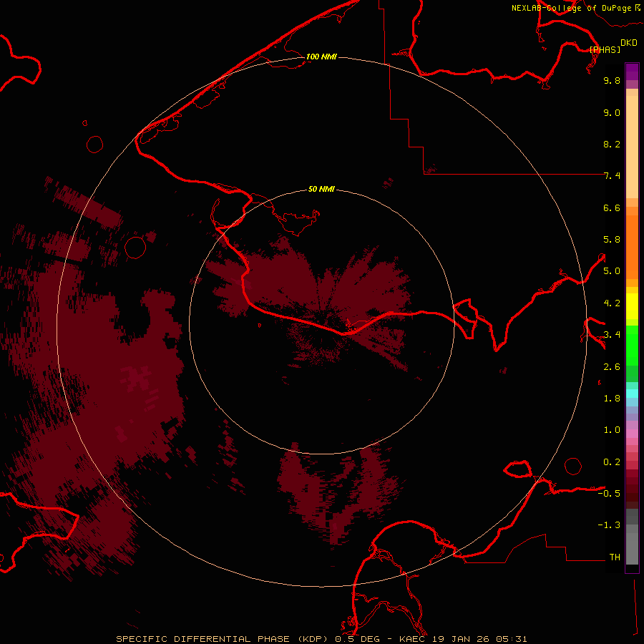Click the 1.8 value on the color scale
This screenshot has height=644, width=644.
click(612, 399)
